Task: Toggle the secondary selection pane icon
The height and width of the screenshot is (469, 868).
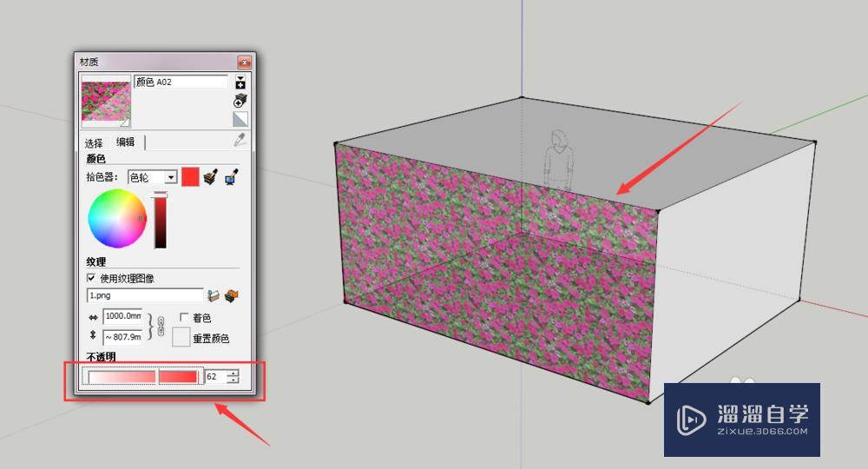Action: pyautogui.click(x=240, y=83)
